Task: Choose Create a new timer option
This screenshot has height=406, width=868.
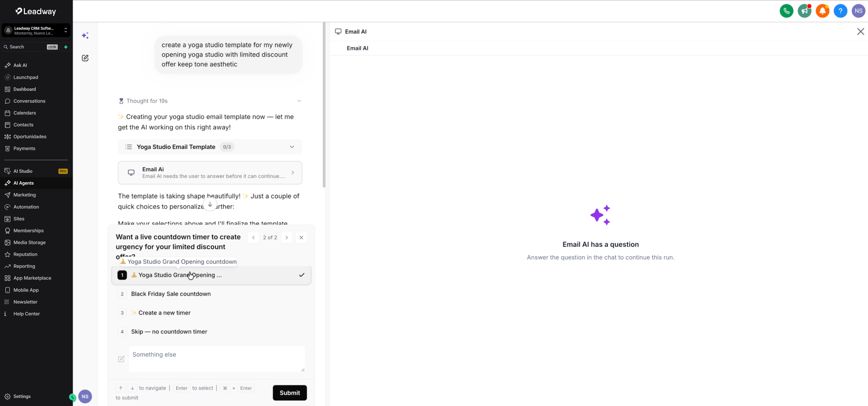Action: click(211, 313)
